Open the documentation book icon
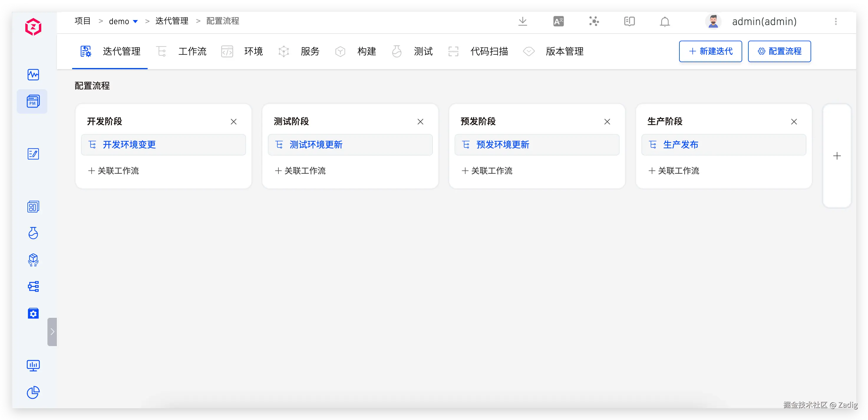 pos(629,21)
